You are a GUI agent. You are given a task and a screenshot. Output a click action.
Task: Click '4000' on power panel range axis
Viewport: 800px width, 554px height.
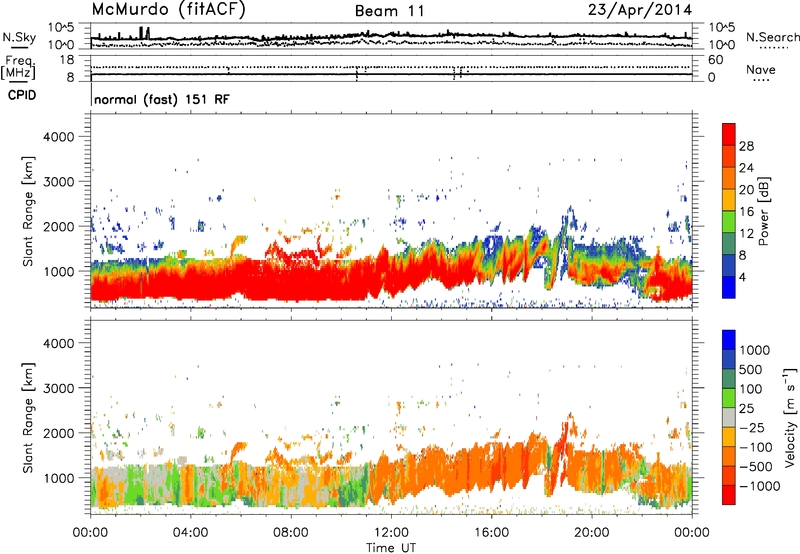pos(58,137)
